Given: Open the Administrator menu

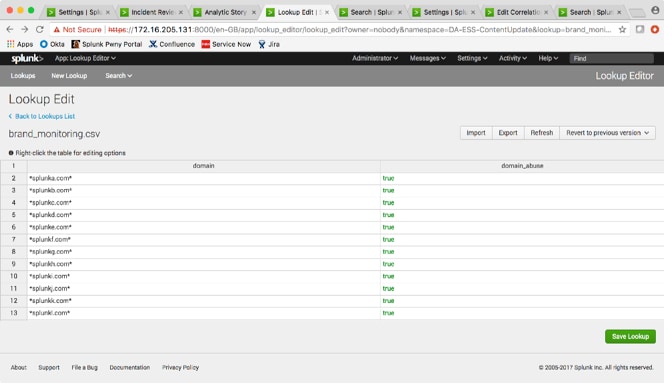Looking at the screenshot, I should [375, 58].
